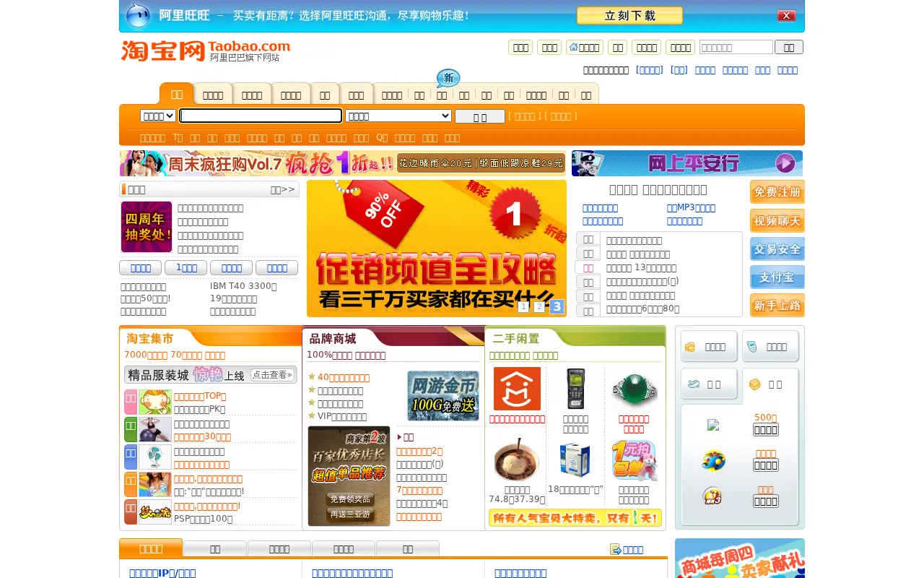
Task: Click the 点击查看 button on clothing banner
Action: point(273,375)
